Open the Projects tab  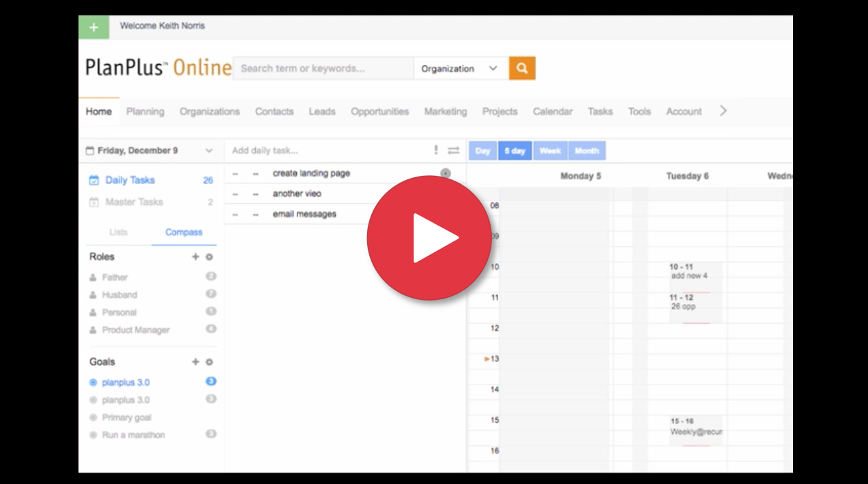(x=500, y=112)
